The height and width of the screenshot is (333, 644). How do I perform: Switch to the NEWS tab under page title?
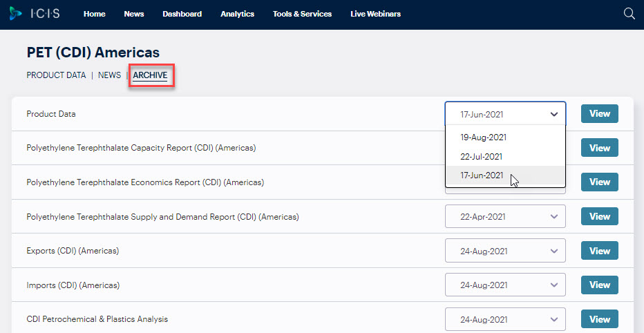109,75
